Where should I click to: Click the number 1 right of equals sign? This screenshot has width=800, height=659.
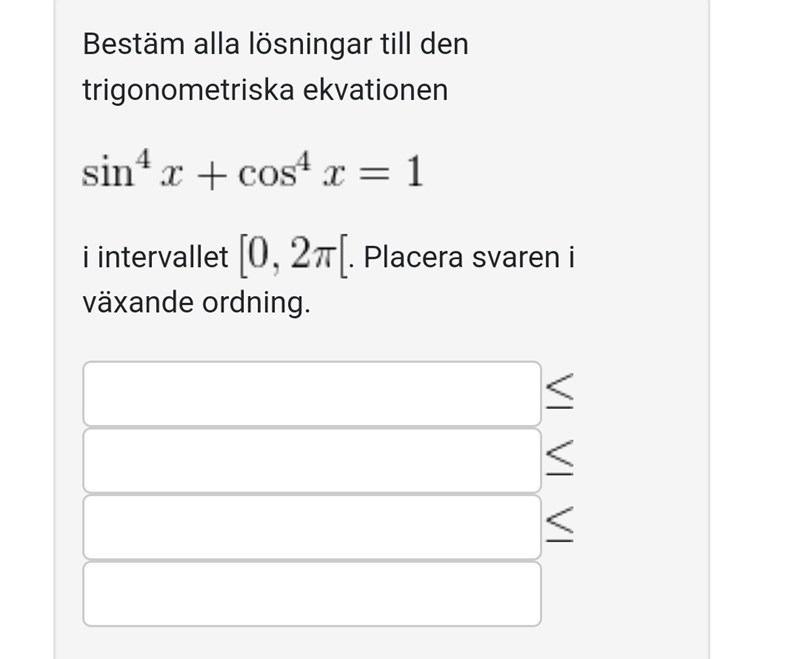point(413,174)
